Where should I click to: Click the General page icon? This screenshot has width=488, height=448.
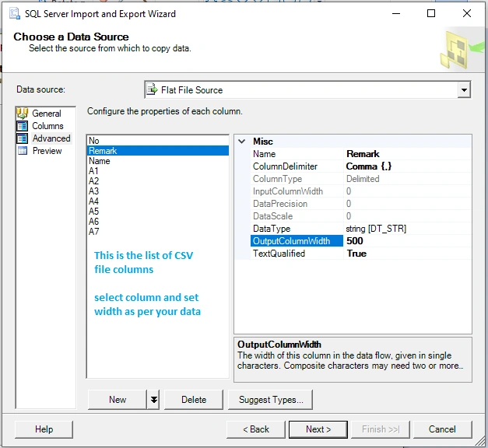(x=23, y=114)
